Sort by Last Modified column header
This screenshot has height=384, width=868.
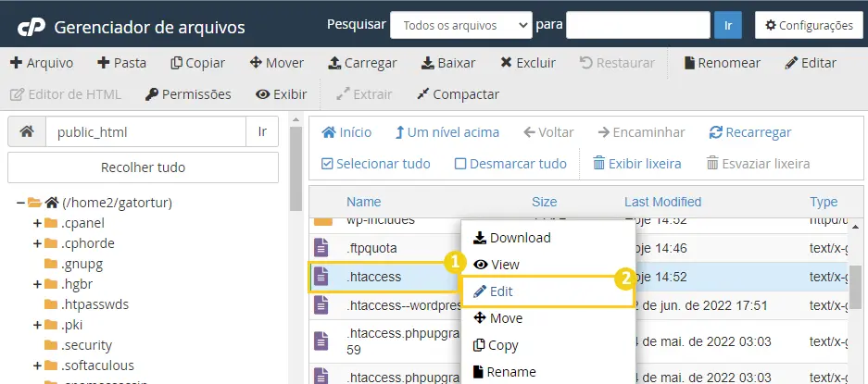coord(662,202)
